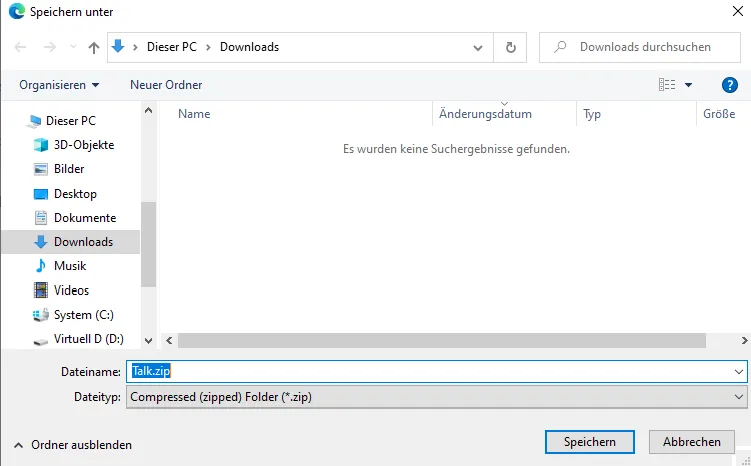Select 3D-Objekte in navigation pane
Viewport: 751px width, 466px height.
(x=83, y=145)
